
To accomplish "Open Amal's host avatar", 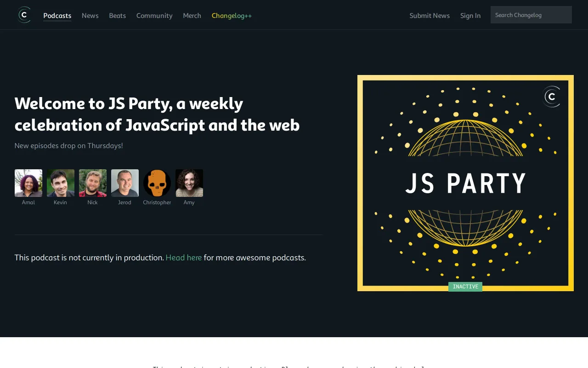I will [28, 183].
